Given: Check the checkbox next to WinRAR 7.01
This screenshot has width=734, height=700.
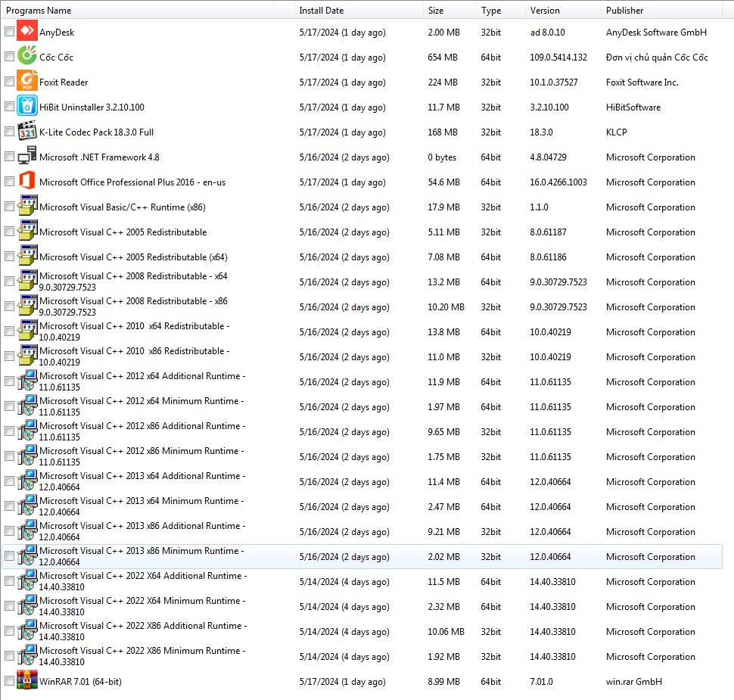Looking at the screenshot, I should (x=8, y=681).
